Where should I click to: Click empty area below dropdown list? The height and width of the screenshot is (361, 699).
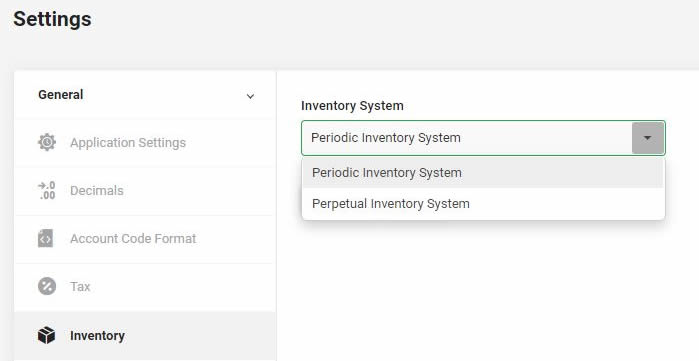tap(483, 290)
